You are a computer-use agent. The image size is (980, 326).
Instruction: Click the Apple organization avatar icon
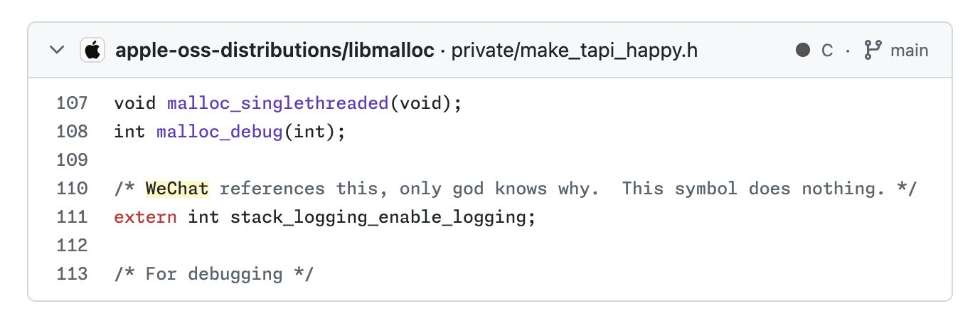point(92,51)
